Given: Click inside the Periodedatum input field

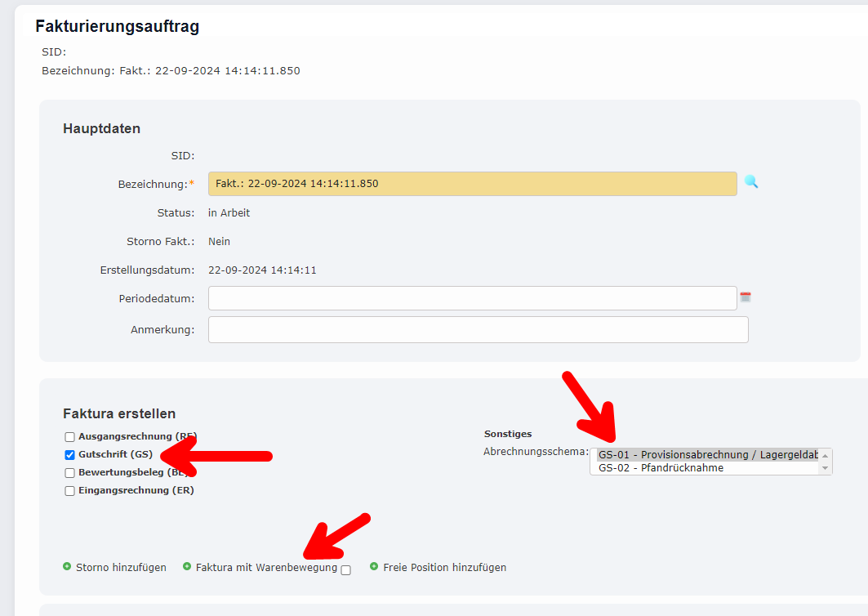Looking at the screenshot, I should pos(478,297).
